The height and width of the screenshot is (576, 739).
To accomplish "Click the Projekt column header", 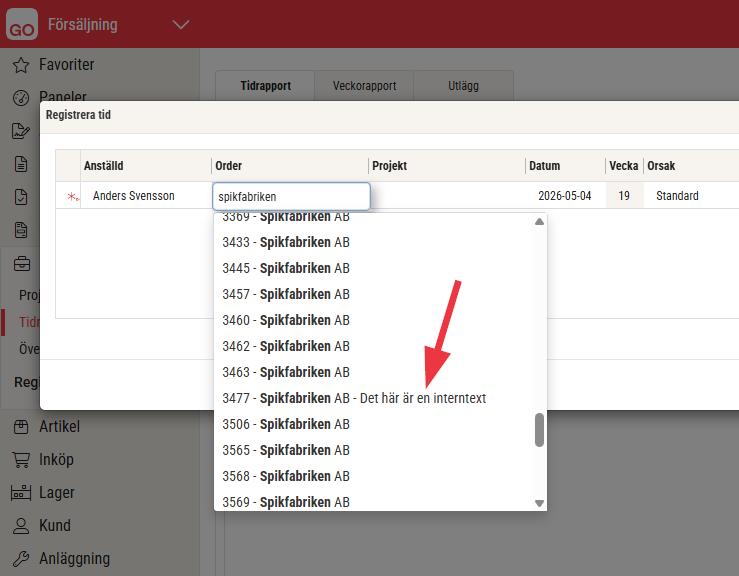I will click(x=446, y=166).
